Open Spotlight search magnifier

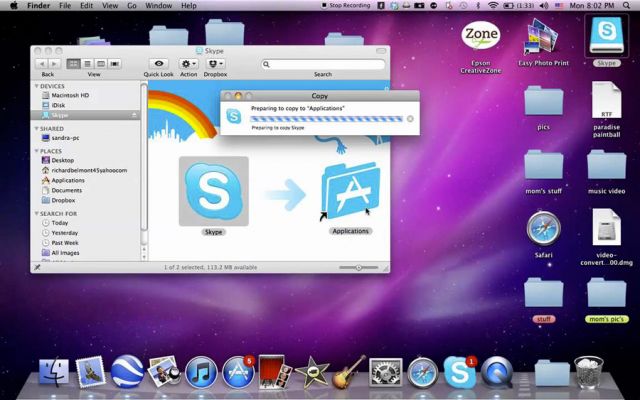(627, 5)
